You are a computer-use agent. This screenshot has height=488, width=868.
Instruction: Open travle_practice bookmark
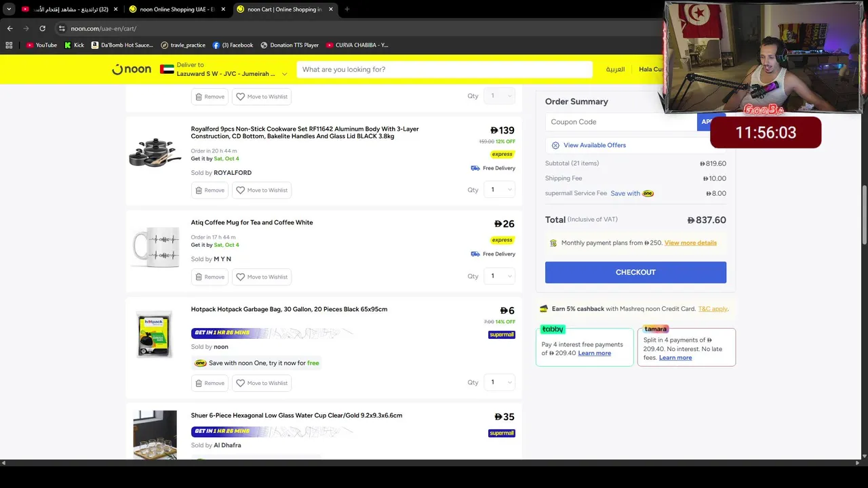click(183, 45)
